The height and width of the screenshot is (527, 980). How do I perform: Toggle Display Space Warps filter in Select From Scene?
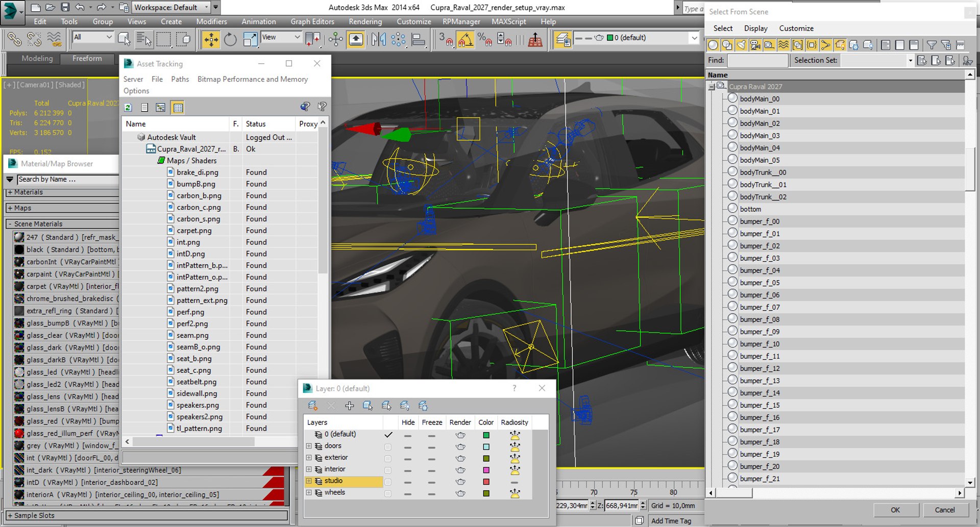click(x=783, y=45)
